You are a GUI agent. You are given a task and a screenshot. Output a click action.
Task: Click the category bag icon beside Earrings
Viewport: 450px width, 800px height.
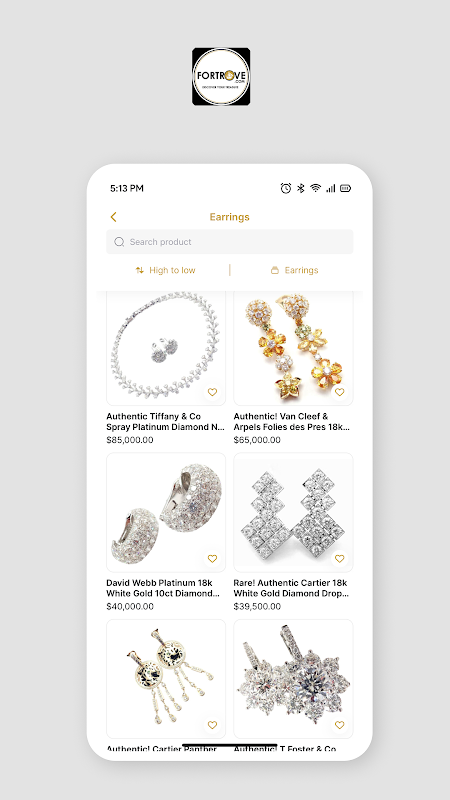pos(275,270)
